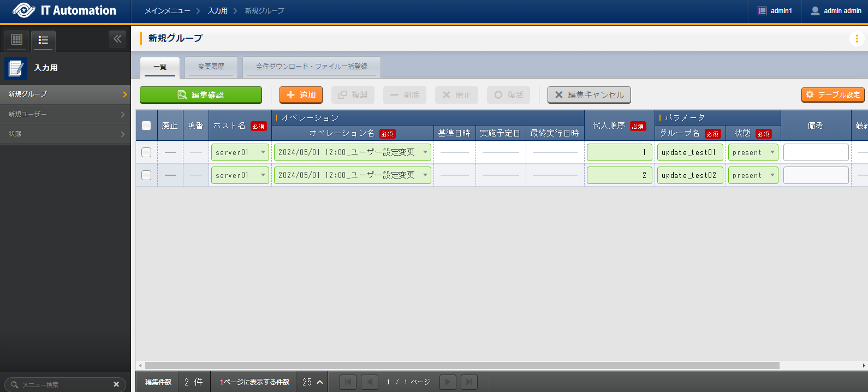Collapse the sidebar with double-chevron icon
The image size is (868, 392).
(x=117, y=39)
